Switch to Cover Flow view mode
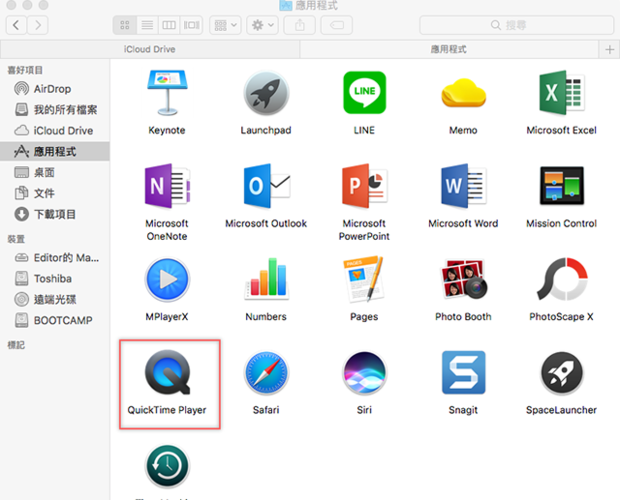Viewport: 620px width, 500px height. (x=191, y=25)
